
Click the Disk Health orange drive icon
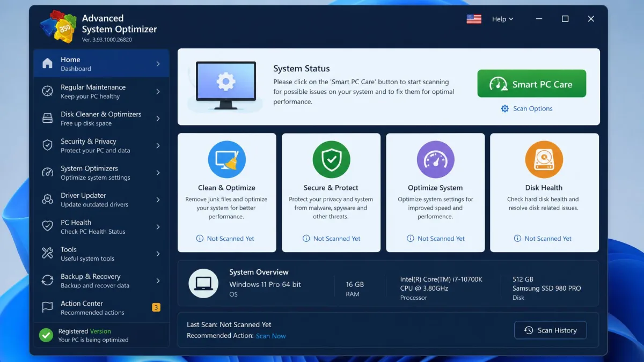pos(544,160)
